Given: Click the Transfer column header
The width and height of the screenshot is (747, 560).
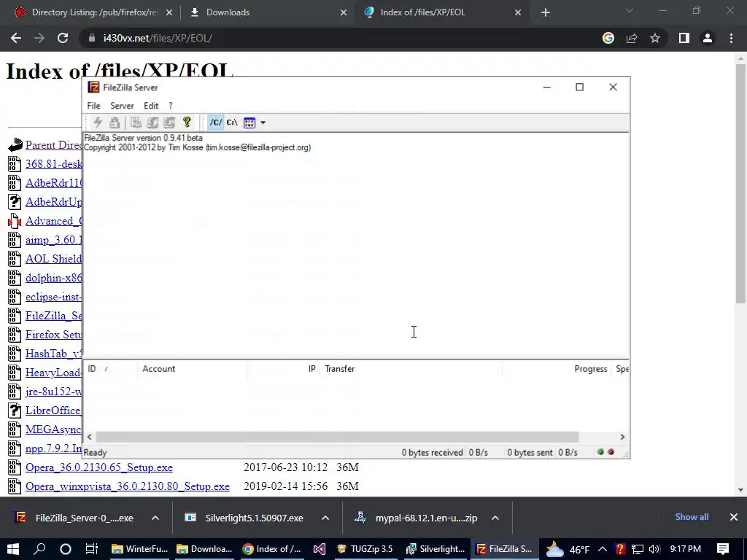Looking at the screenshot, I should coord(411,369).
